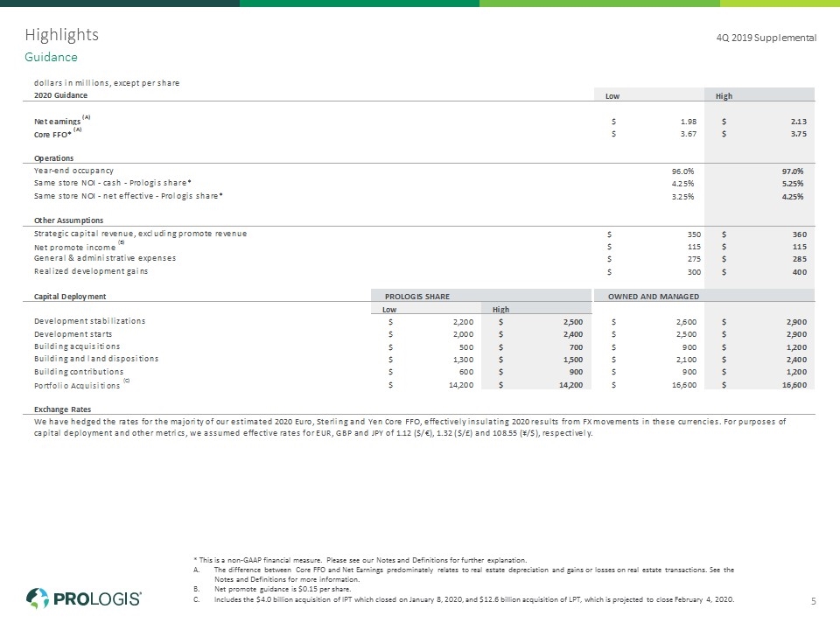Click the dispositions low value 1,300
Image resolution: width=840 pixels, height=630 pixels.
[464, 360]
